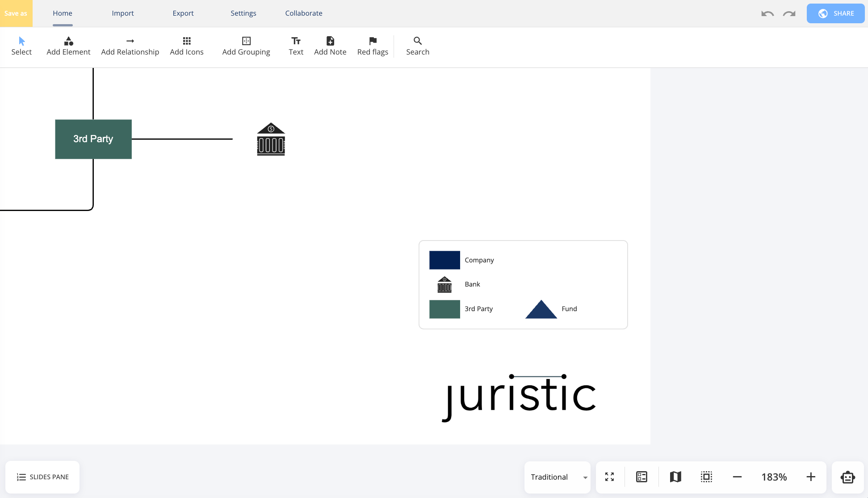Toggle fit-to-selection frame icon
The width and height of the screenshot is (868, 498).
coord(706,477)
